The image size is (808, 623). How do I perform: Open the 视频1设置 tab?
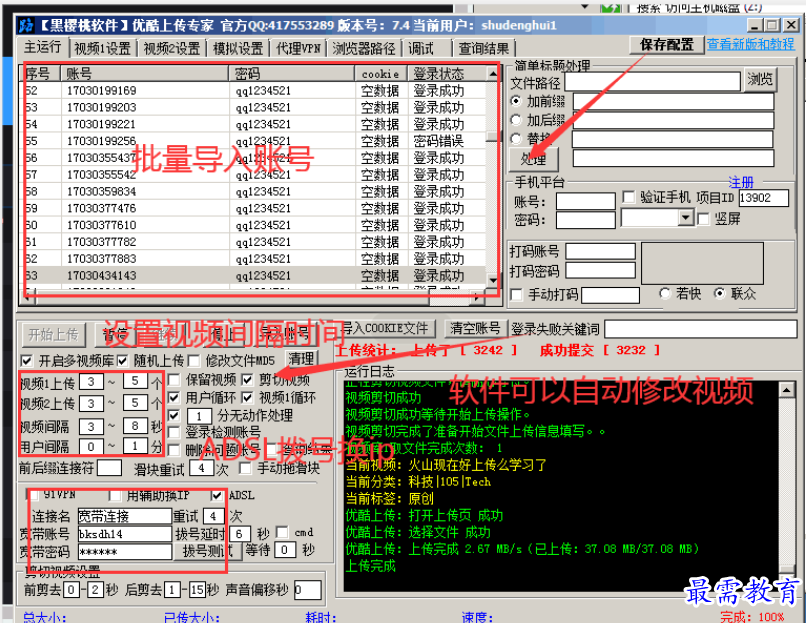click(x=103, y=48)
